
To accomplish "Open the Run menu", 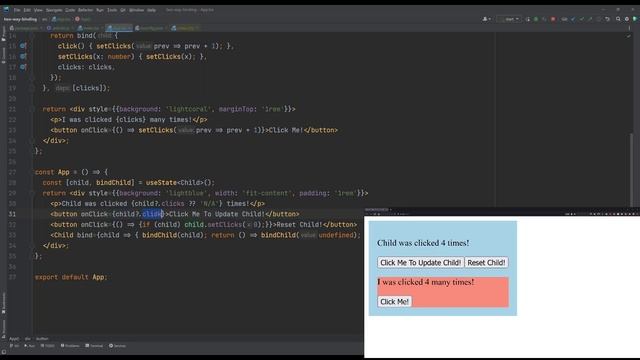I will (x=100, y=10).
